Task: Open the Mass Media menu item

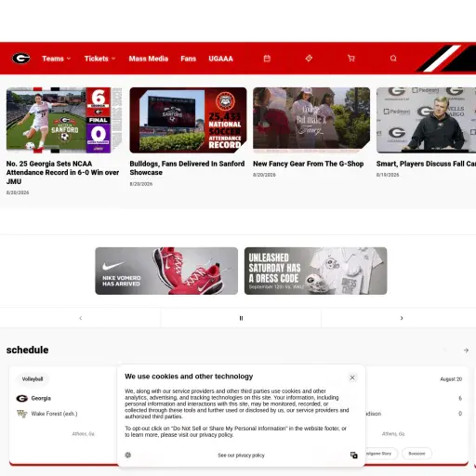Action: coord(149,59)
